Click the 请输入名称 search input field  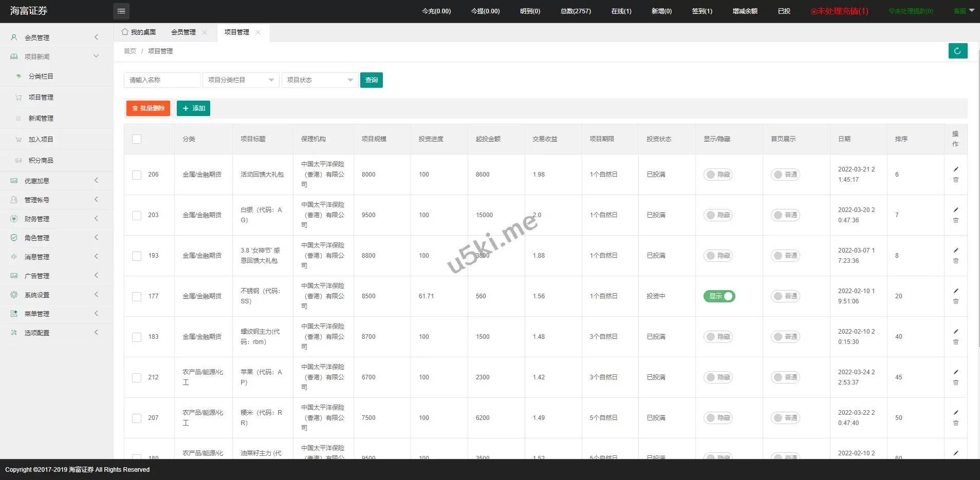[162, 80]
